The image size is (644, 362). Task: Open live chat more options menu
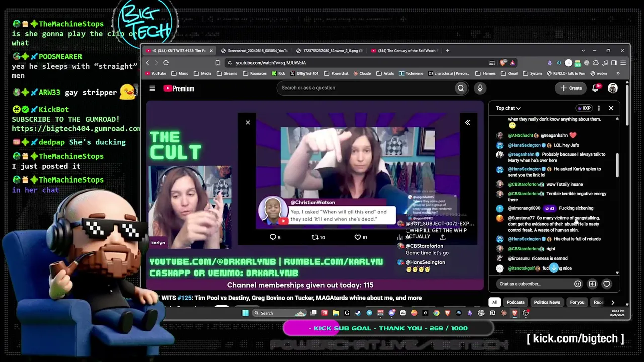(x=599, y=108)
